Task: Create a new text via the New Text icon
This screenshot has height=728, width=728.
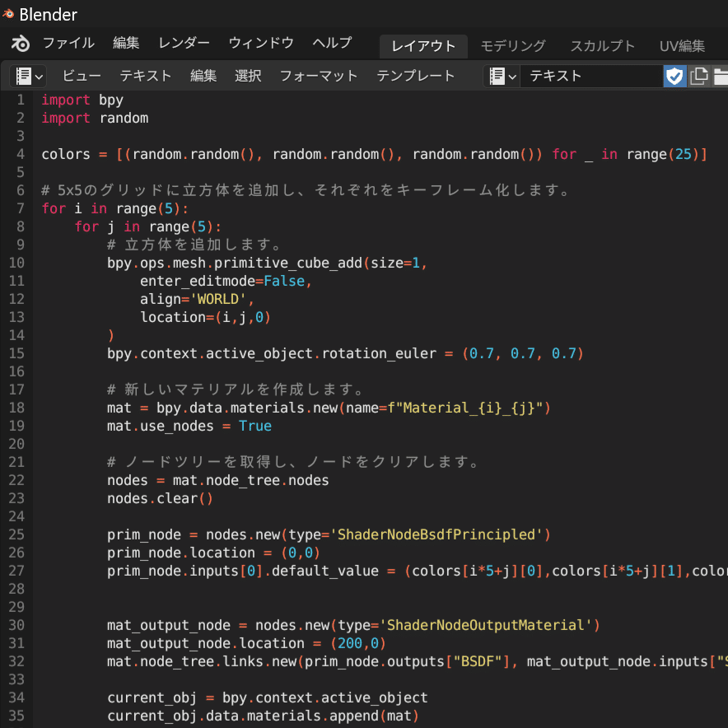Action: tap(698, 76)
